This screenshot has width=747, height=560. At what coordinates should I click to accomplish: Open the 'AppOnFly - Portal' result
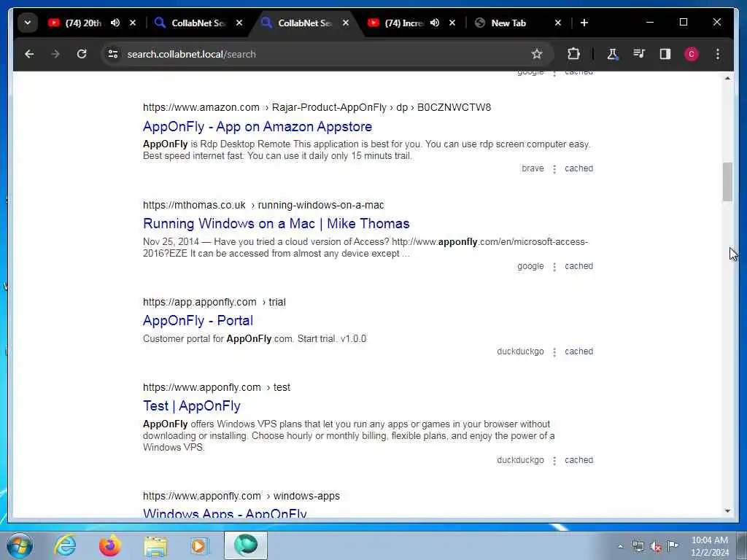point(198,321)
